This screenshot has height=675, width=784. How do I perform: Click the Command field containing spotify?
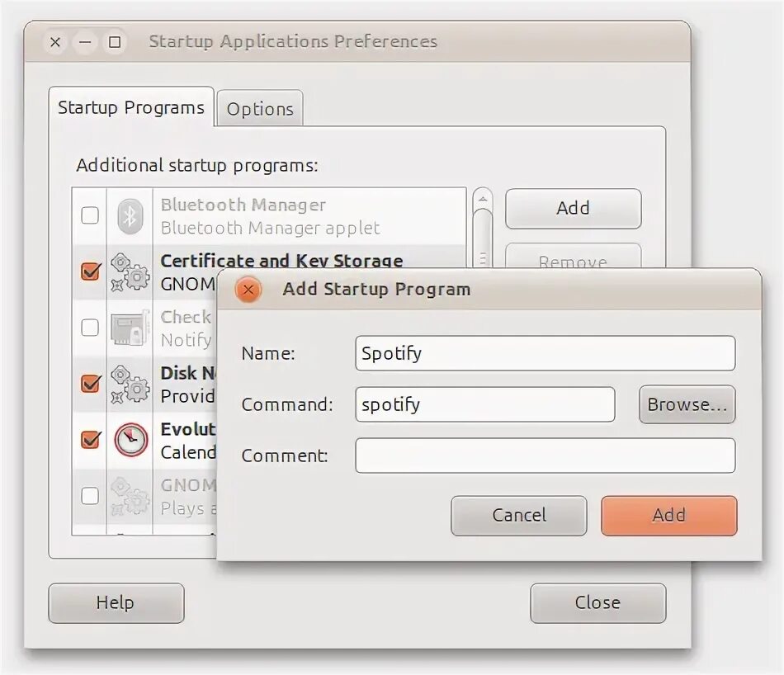[485, 404]
